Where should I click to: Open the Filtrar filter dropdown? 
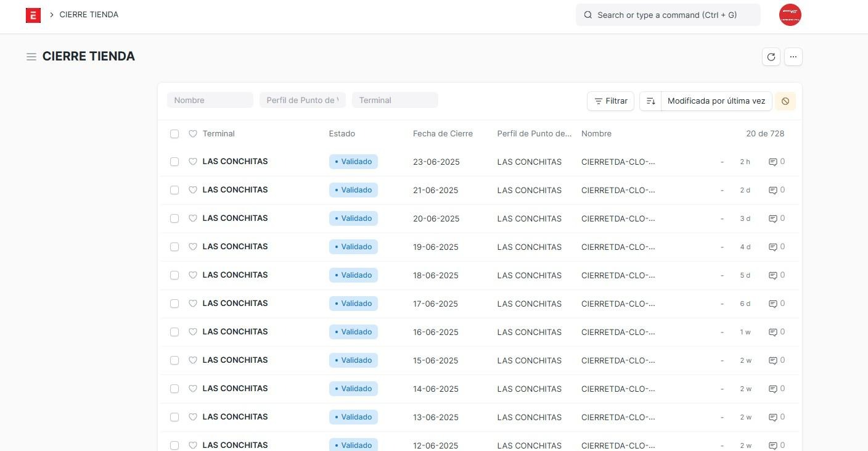[610, 101]
